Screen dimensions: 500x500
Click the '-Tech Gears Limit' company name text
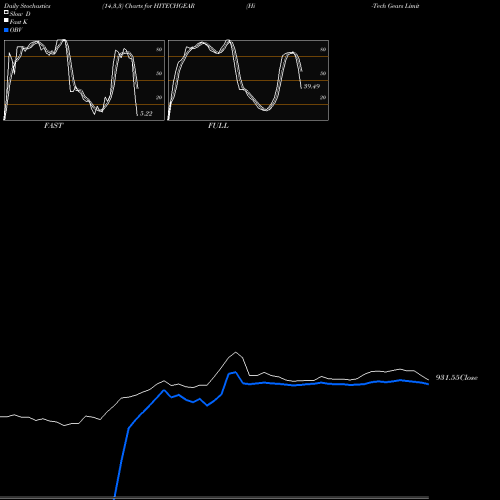[396, 6]
